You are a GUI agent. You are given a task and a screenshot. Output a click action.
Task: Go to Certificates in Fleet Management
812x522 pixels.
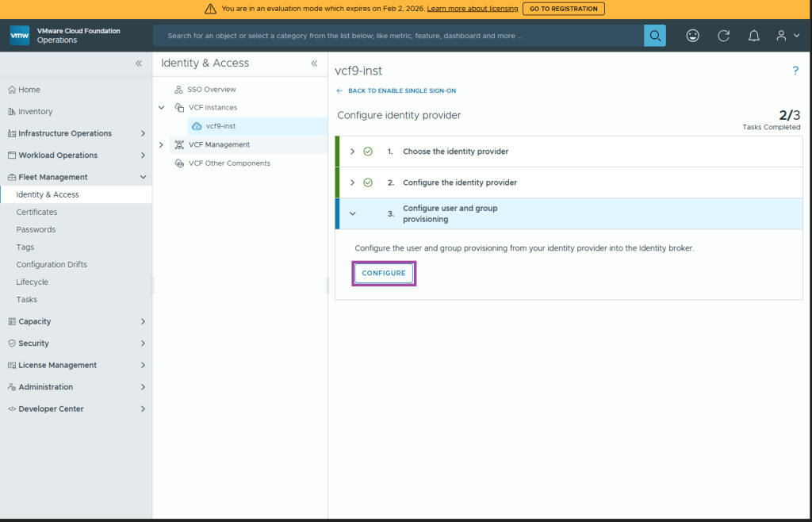pos(36,212)
